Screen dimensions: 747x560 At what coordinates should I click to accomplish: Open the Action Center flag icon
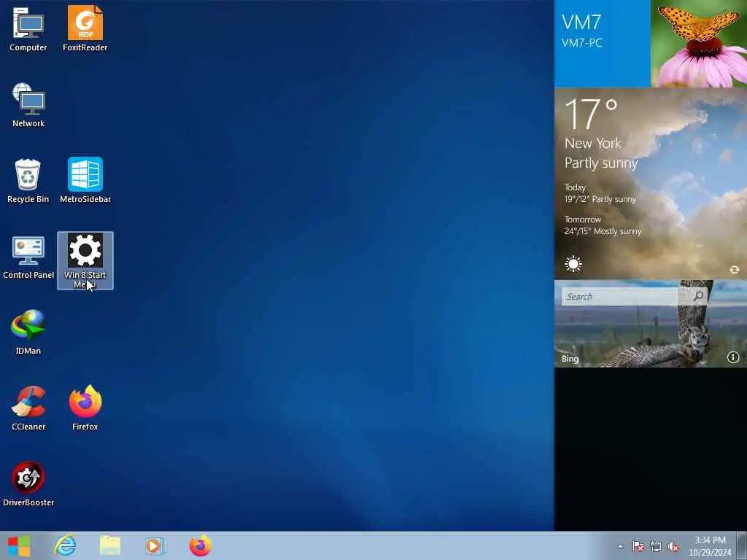[x=638, y=546]
